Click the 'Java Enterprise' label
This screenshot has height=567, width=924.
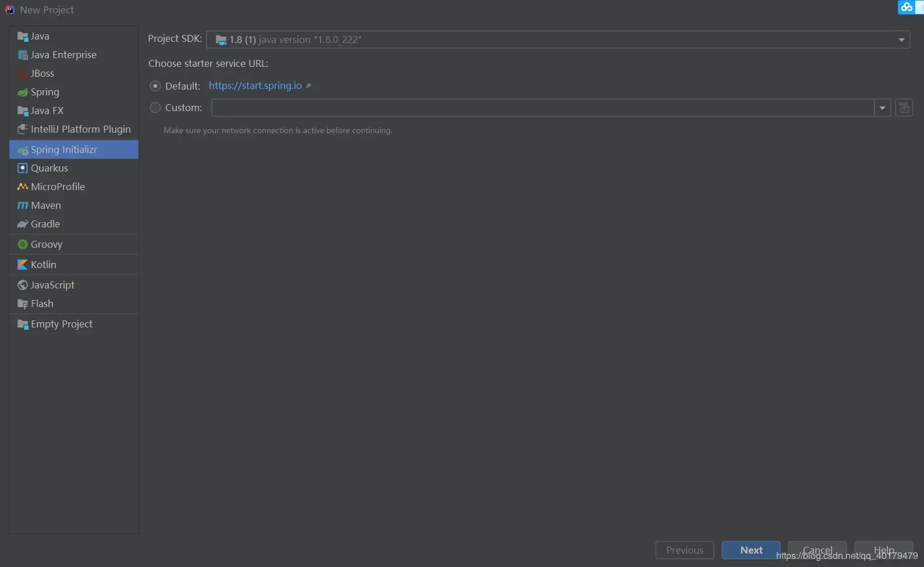[63, 55]
